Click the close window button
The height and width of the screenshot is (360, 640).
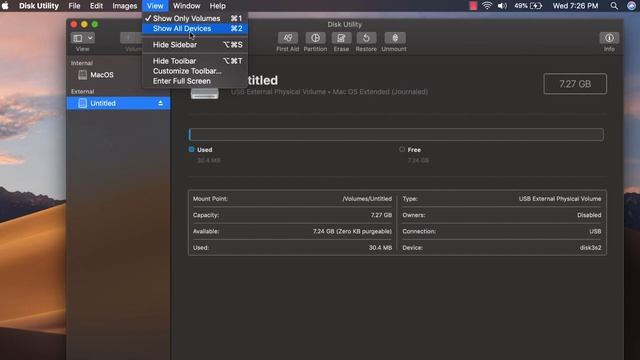coord(74,24)
